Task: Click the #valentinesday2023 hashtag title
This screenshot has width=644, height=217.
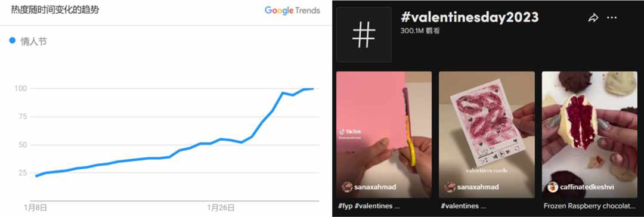Action: [469, 18]
